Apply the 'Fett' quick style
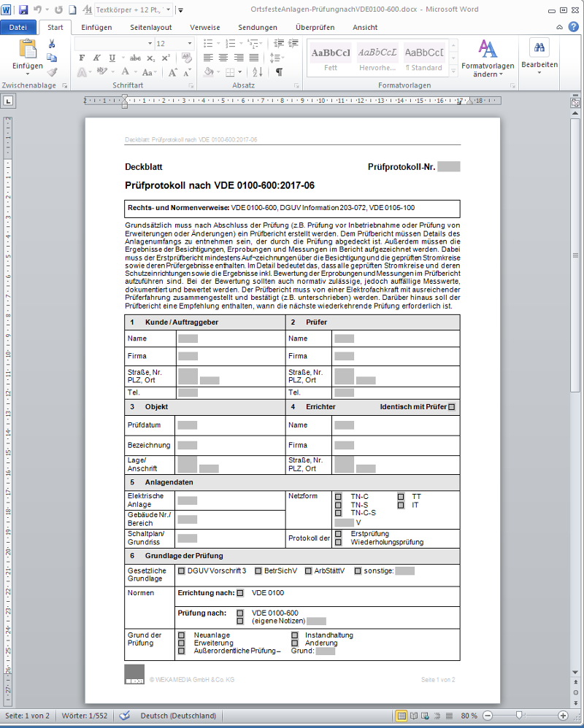584x728 pixels. 331,58
